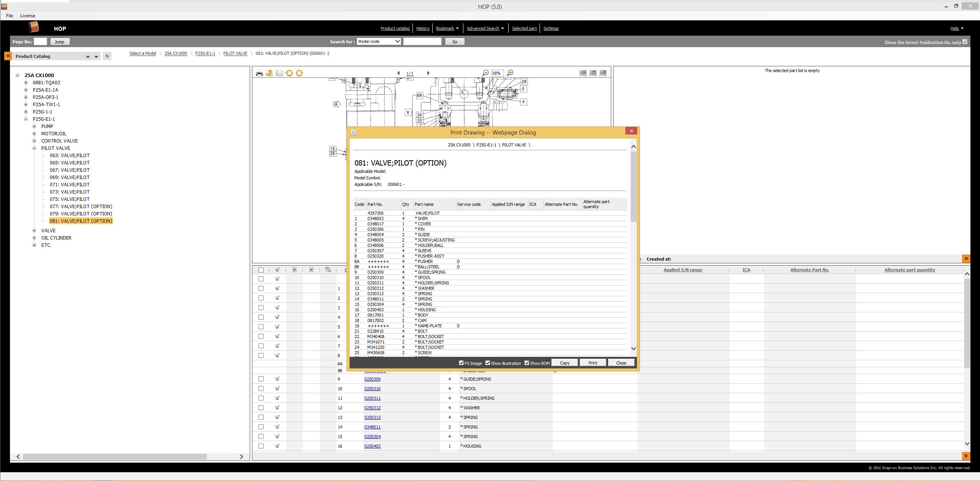This screenshot has height=481, width=980.
Task: Rotate the drawing counterclockwise
Action: click(289, 73)
